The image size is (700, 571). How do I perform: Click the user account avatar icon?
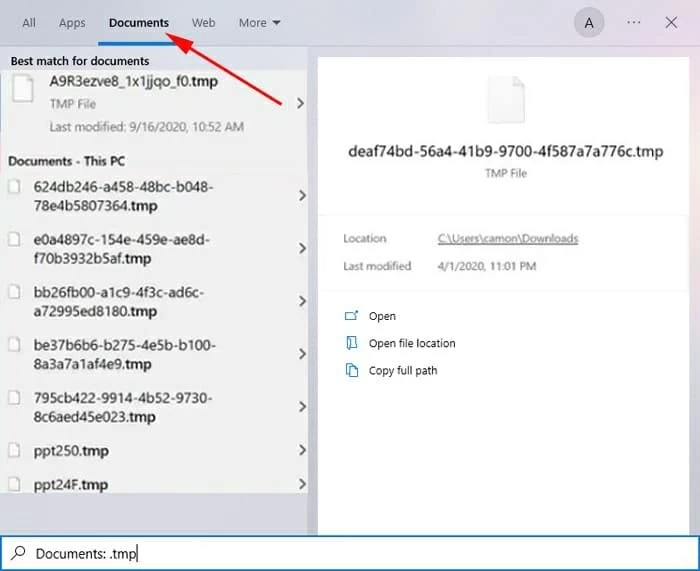(589, 23)
